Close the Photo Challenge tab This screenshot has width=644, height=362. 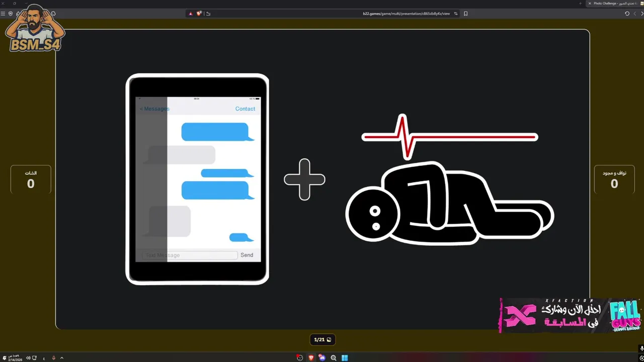point(590,4)
